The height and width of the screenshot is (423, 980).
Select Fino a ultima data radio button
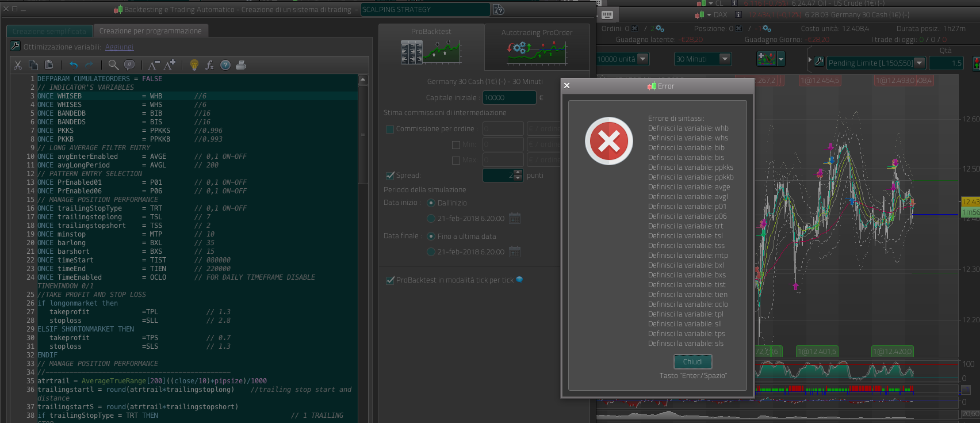(431, 237)
